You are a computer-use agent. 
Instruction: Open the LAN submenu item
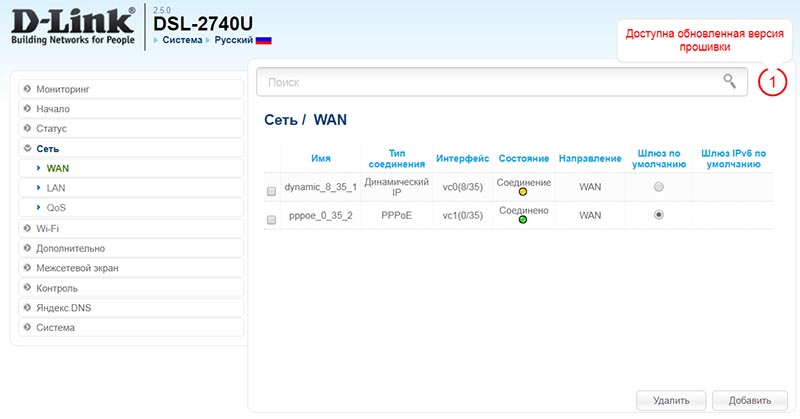coord(56,188)
